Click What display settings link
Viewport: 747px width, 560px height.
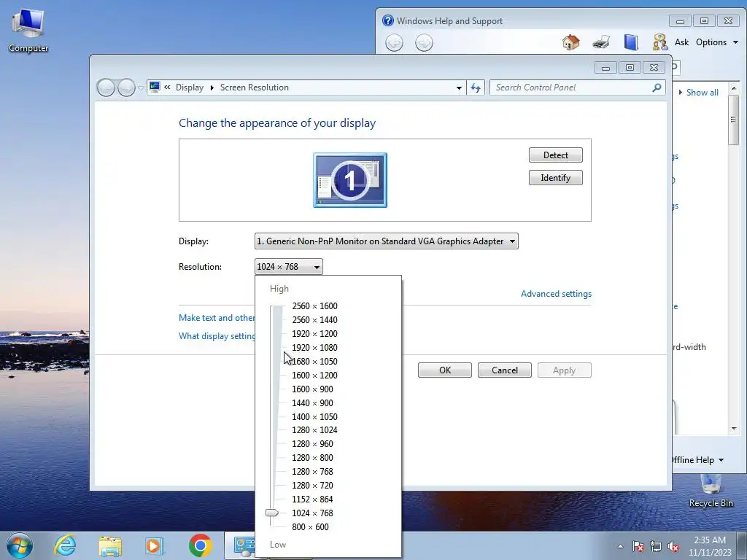[217, 335]
